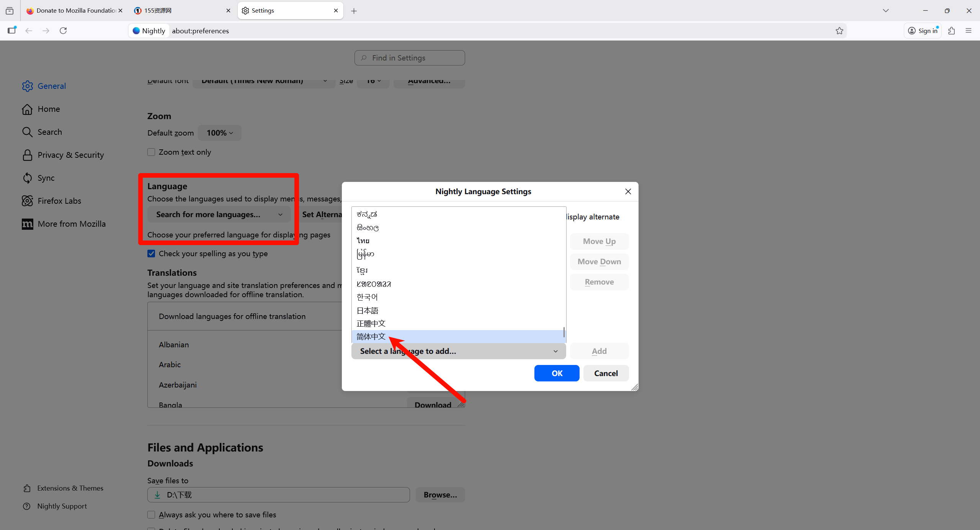Expand Search for more languages dropdown
The image size is (980, 530).
(219, 214)
